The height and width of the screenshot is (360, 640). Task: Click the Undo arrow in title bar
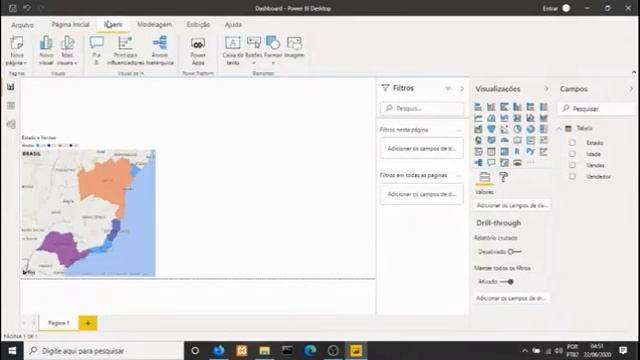point(27,8)
